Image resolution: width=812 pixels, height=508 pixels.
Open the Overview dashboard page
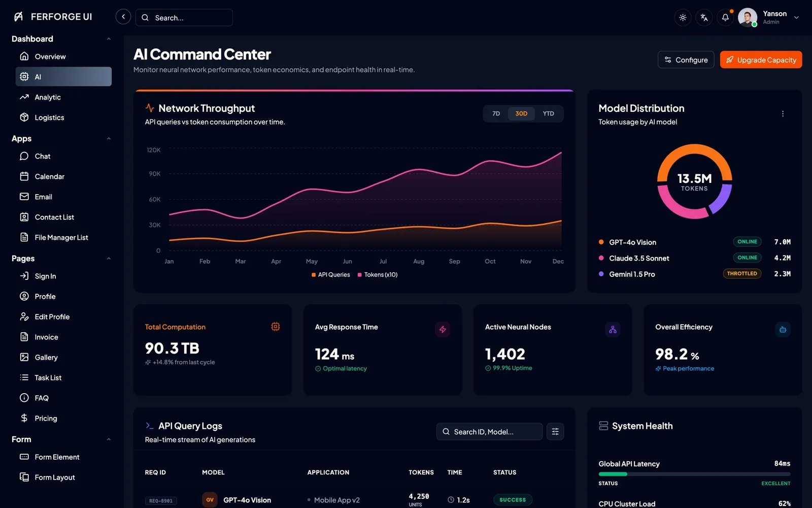tap(63, 56)
